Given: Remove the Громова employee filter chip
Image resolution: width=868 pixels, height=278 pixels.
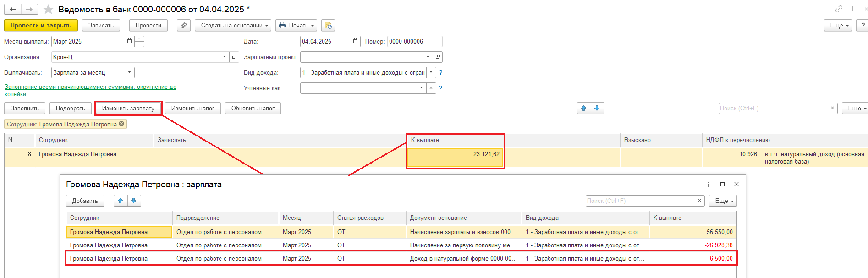Looking at the screenshot, I should pyautogui.click(x=121, y=124).
